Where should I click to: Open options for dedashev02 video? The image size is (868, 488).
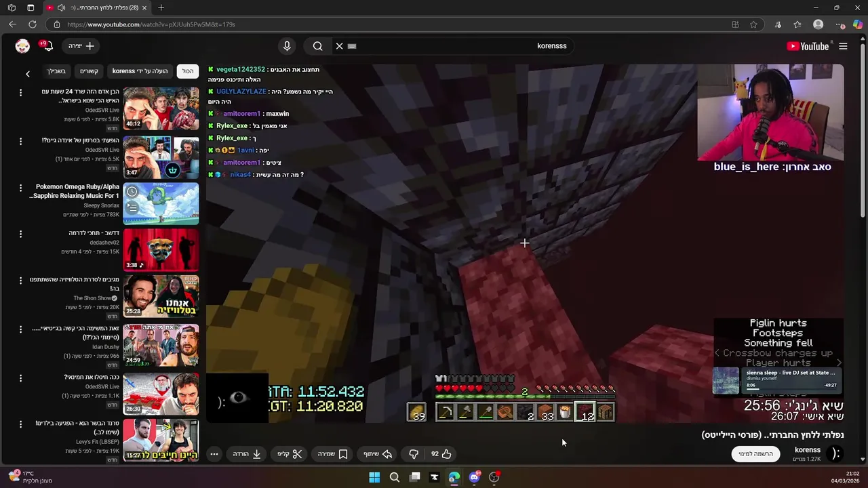coord(20,234)
